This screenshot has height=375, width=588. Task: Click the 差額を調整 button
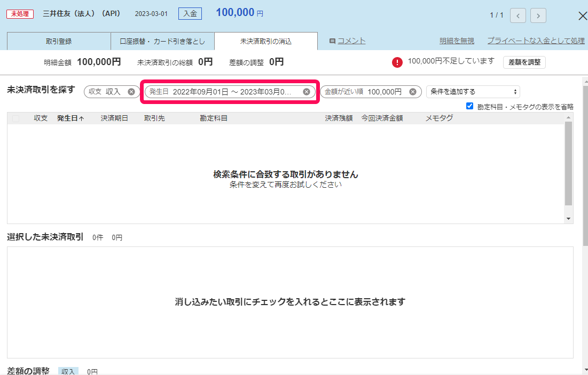tap(524, 62)
